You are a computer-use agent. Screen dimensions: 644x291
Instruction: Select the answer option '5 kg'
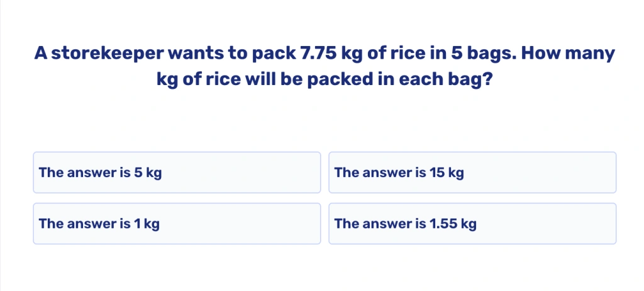[176, 172]
